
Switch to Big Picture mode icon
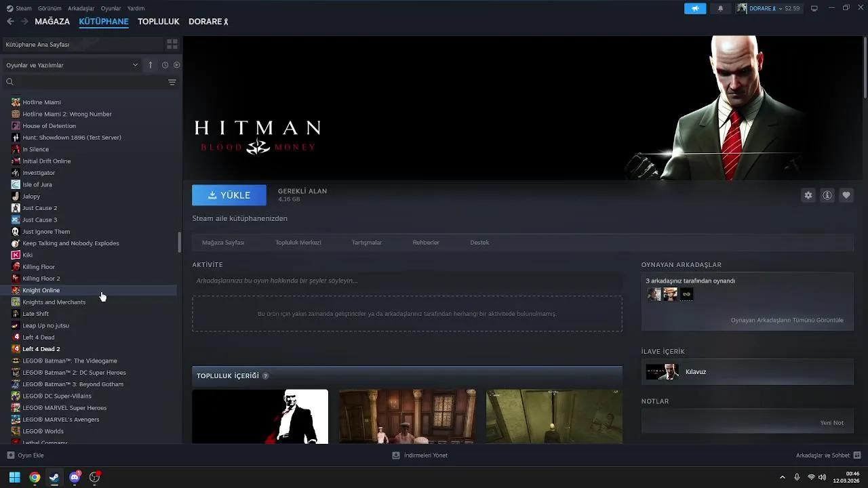(x=814, y=8)
